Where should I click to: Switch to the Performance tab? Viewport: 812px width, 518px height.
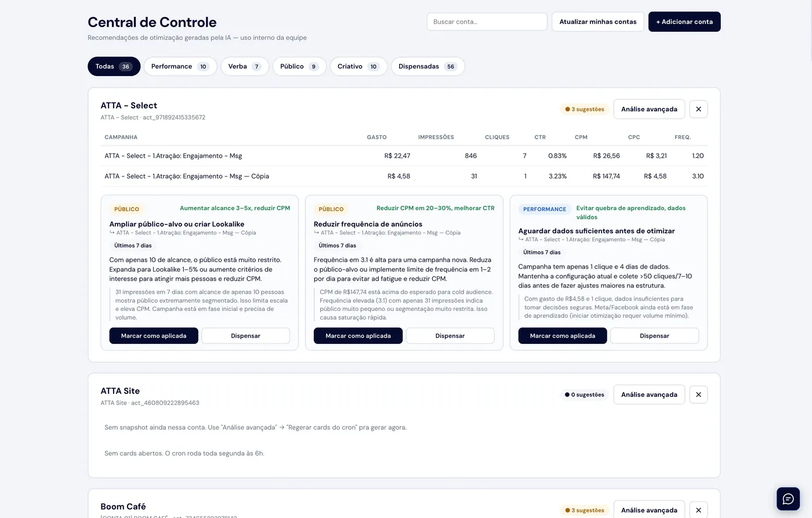coord(180,66)
